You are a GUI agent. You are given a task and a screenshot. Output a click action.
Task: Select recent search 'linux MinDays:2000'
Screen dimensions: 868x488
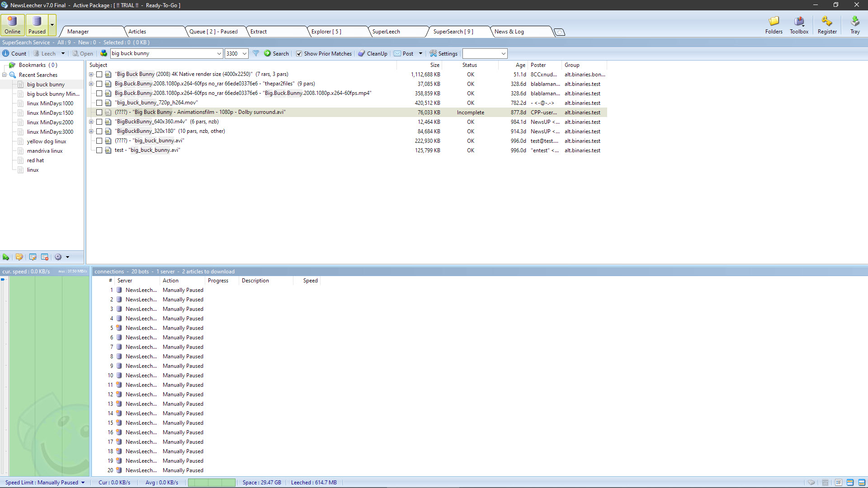pyautogui.click(x=50, y=122)
